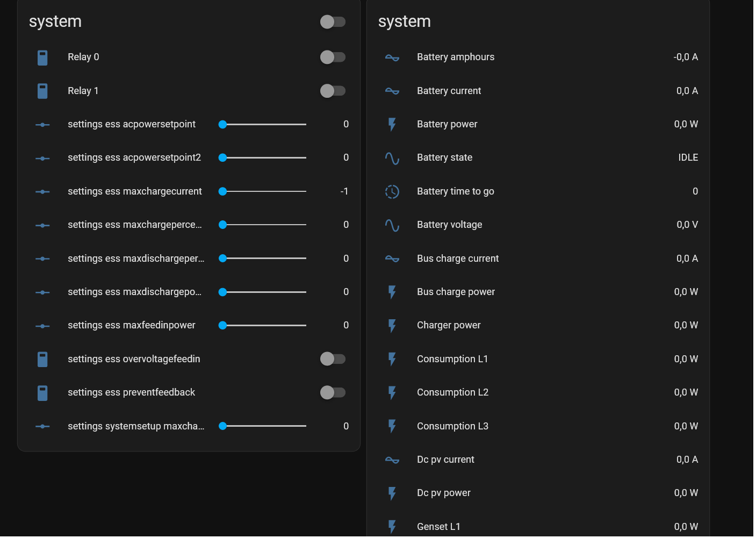
Task: Click the preventfeedback switch icon
Action: 42,393
